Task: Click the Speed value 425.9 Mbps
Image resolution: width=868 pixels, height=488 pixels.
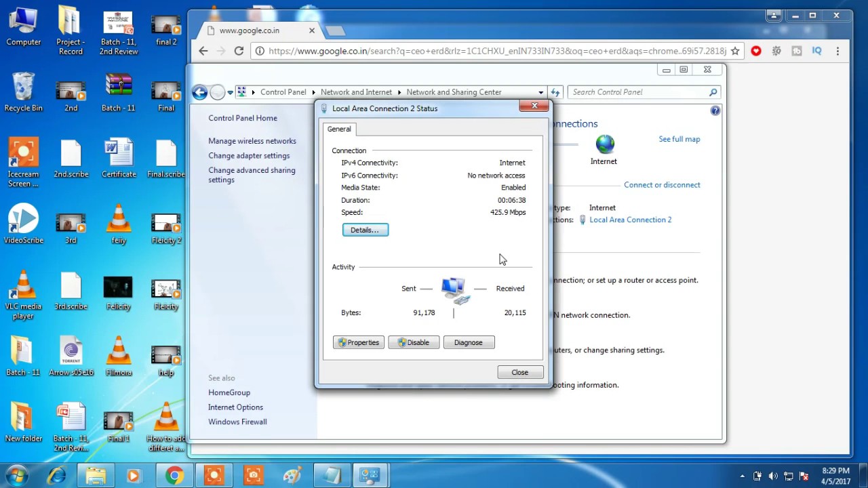Action: pyautogui.click(x=508, y=212)
